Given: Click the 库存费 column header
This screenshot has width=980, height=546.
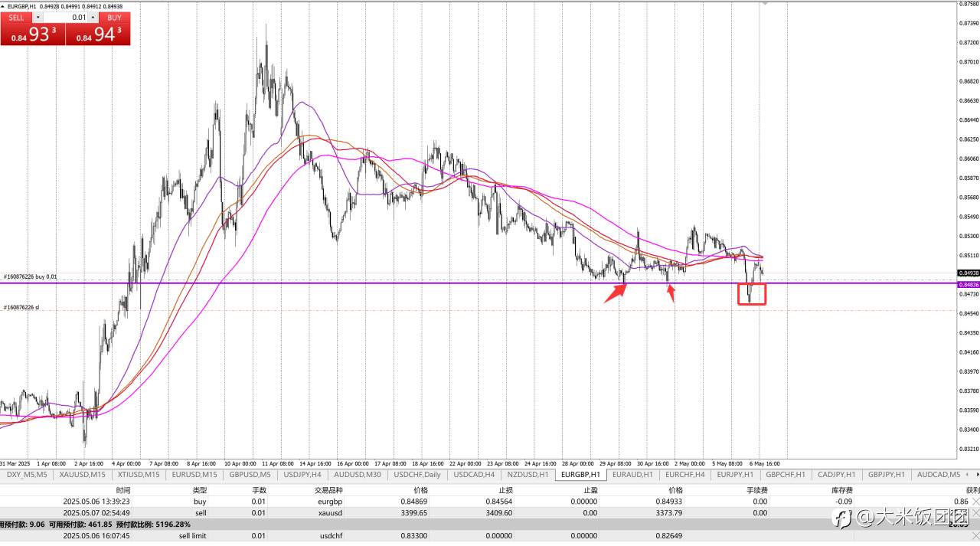Looking at the screenshot, I should (x=841, y=490).
